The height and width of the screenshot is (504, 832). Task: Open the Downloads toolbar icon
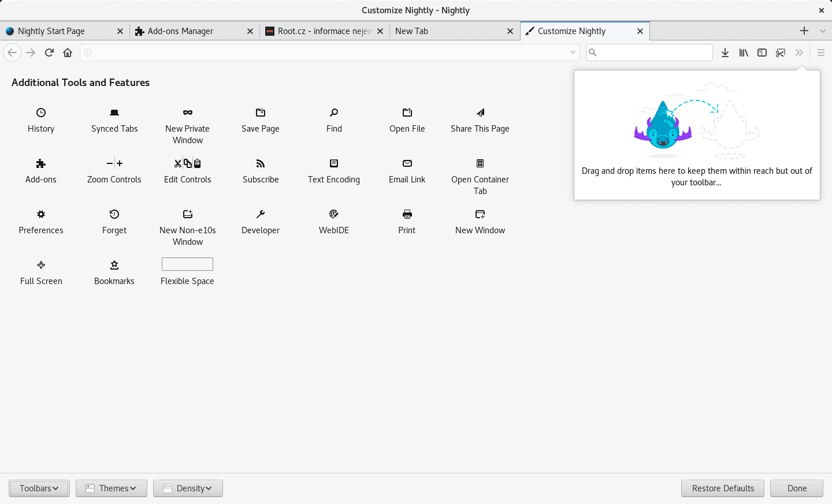point(725,53)
